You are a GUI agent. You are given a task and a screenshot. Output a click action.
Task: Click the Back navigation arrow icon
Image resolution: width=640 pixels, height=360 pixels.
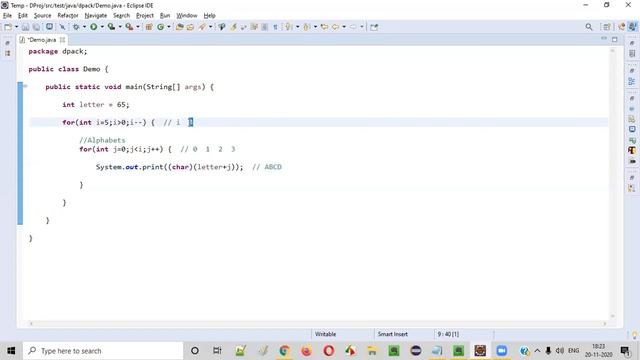click(335, 27)
